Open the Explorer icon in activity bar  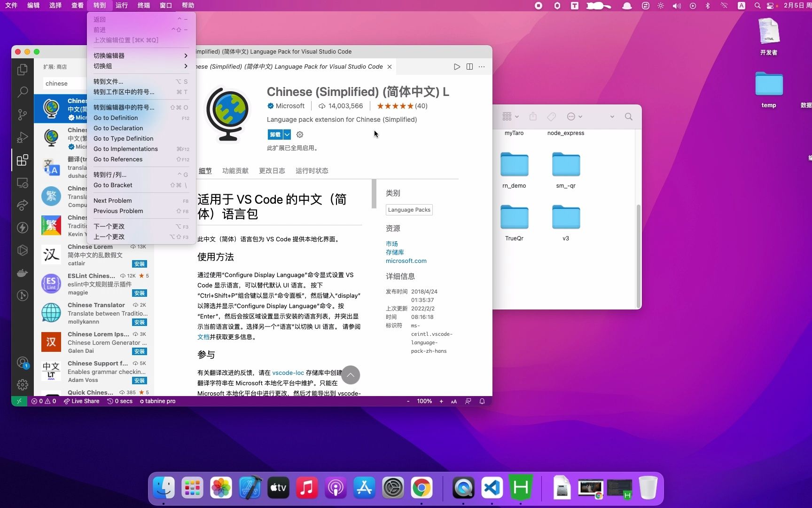tap(22, 70)
